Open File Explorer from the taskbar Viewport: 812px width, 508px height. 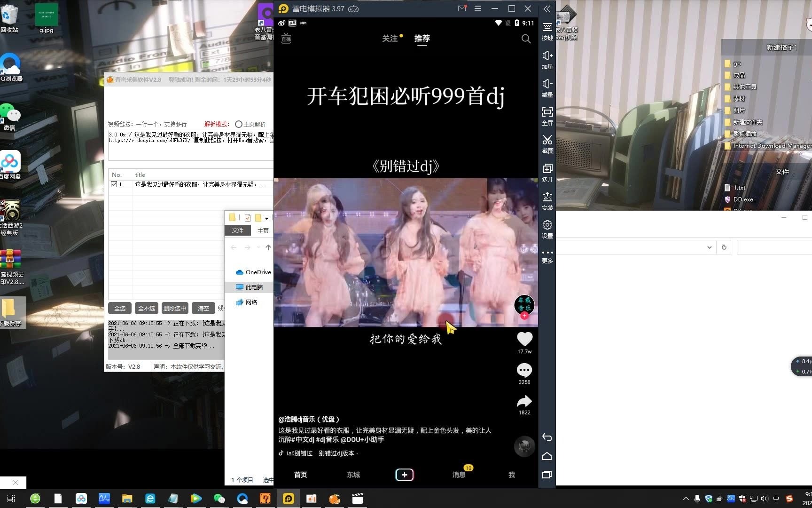pos(127,499)
